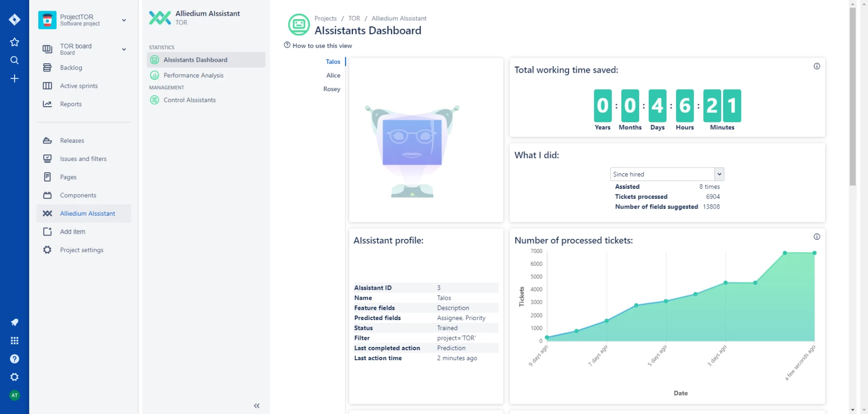Click the Projects breadcrumb link

(x=325, y=18)
